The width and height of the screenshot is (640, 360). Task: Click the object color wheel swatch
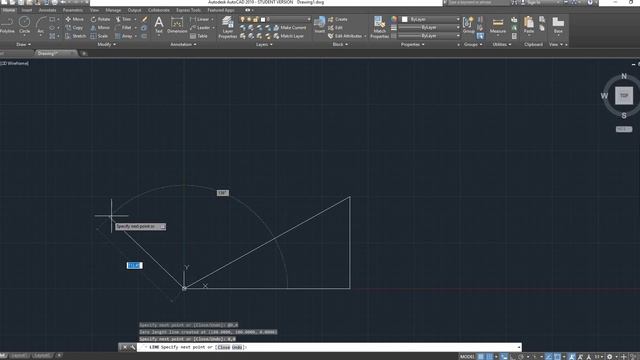point(393,19)
